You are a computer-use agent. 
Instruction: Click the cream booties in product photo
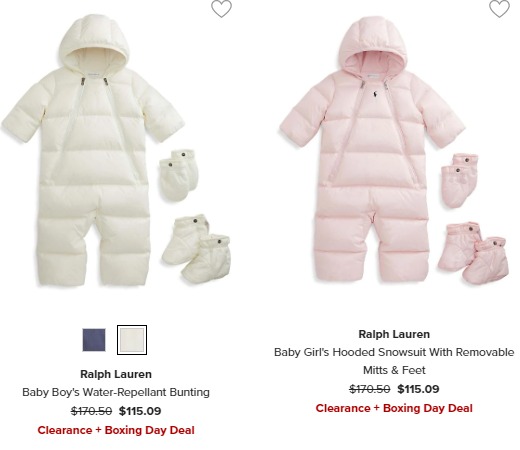[x=197, y=249]
